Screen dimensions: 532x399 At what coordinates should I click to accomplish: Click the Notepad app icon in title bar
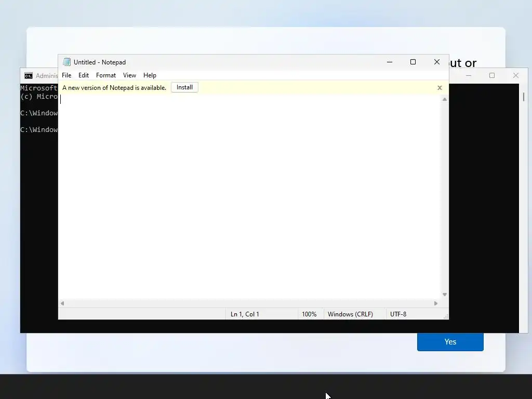point(67,62)
